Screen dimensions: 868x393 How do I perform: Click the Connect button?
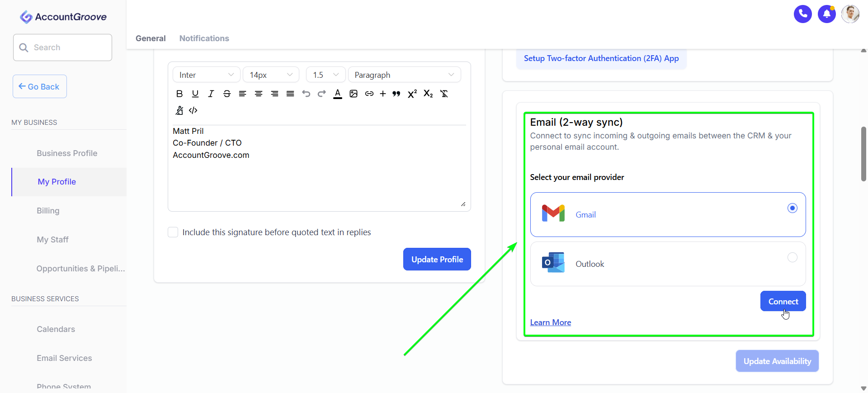[783, 301]
